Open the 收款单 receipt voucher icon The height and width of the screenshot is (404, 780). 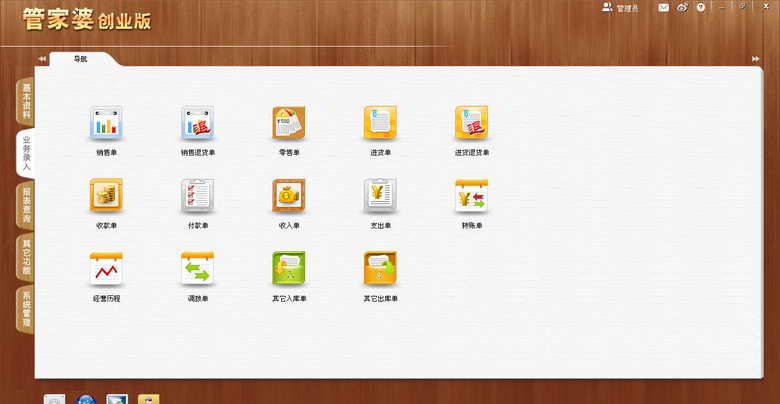106,196
